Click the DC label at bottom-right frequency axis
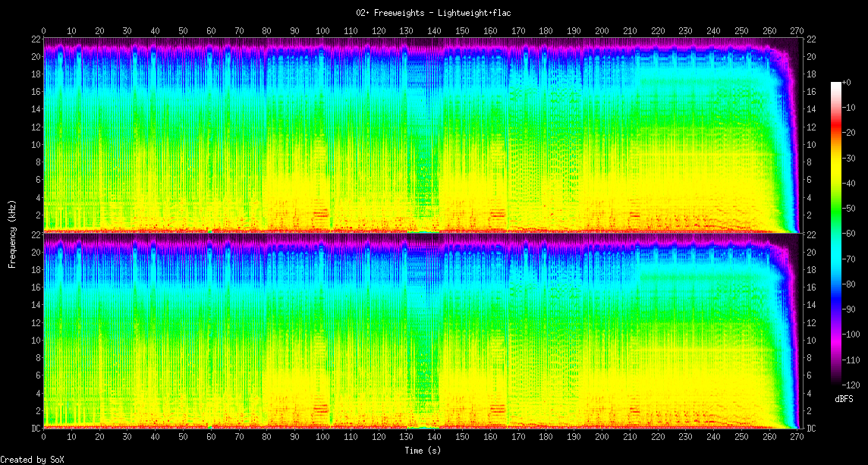The height and width of the screenshot is (465, 868). pyautogui.click(x=811, y=428)
